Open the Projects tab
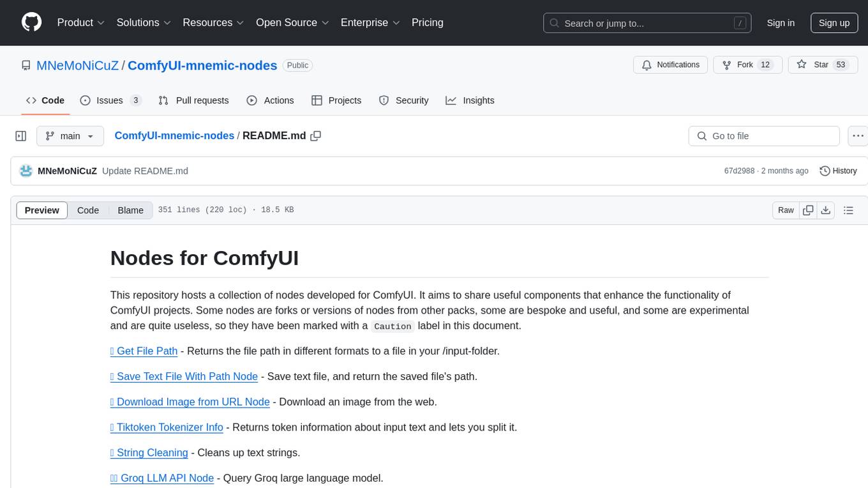This screenshot has width=868, height=488. 336,100
